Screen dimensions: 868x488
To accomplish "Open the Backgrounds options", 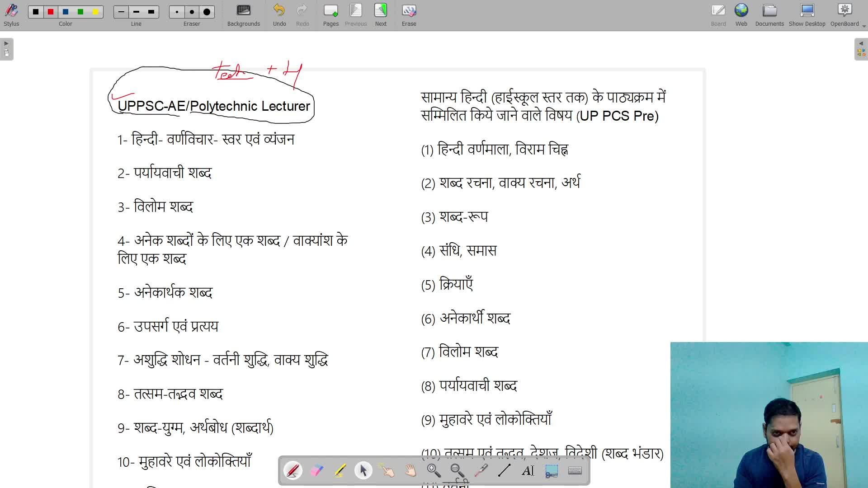I will point(244,15).
